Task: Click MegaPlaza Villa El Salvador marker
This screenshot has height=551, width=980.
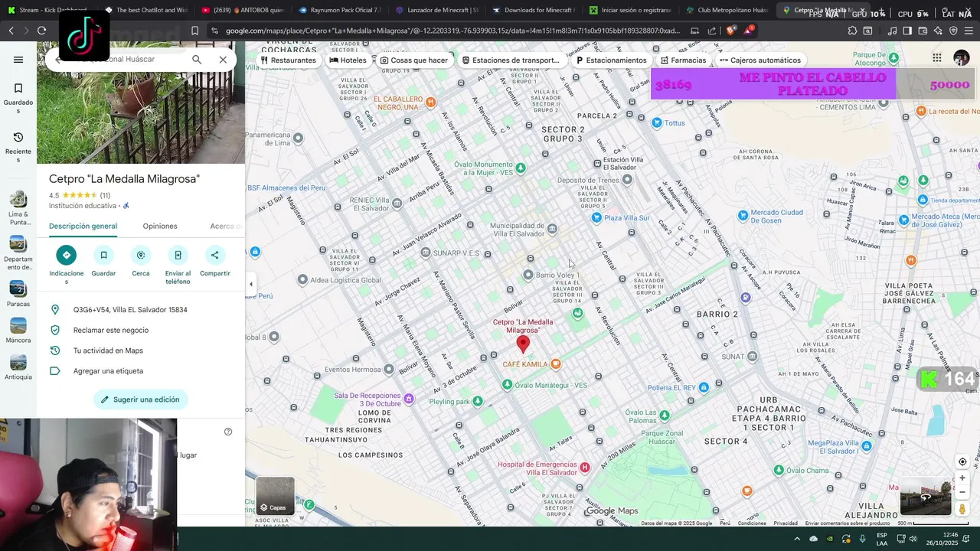Action: (x=867, y=446)
